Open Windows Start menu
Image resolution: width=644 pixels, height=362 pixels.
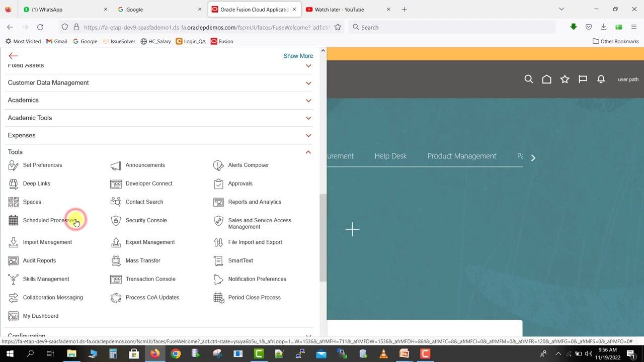pyautogui.click(x=9, y=354)
